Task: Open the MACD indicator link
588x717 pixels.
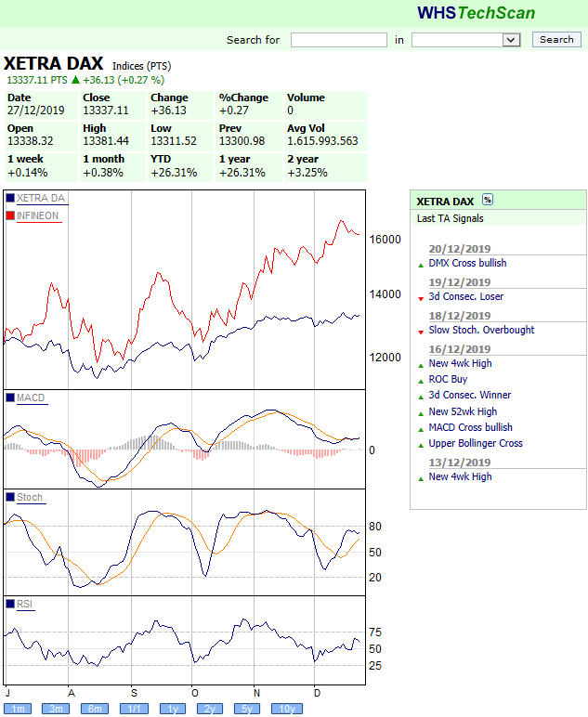Action: [x=31, y=398]
